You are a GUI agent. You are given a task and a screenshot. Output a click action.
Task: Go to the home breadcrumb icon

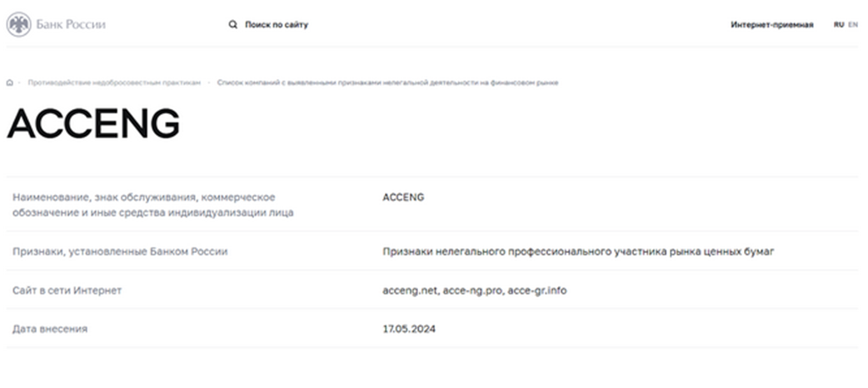[10, 83]
